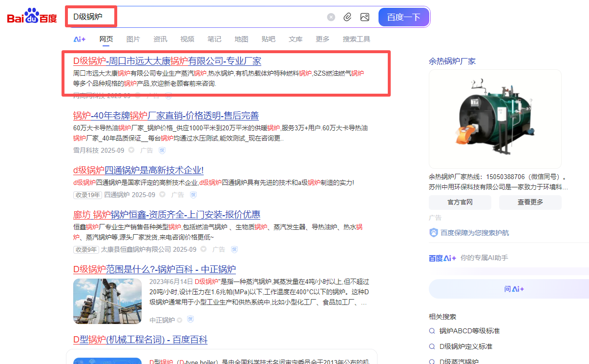This screenshot has width=589, height=364.
Task: Expand the arrow icon next to 雪月科技 2025-09
Action: (131, 150)
